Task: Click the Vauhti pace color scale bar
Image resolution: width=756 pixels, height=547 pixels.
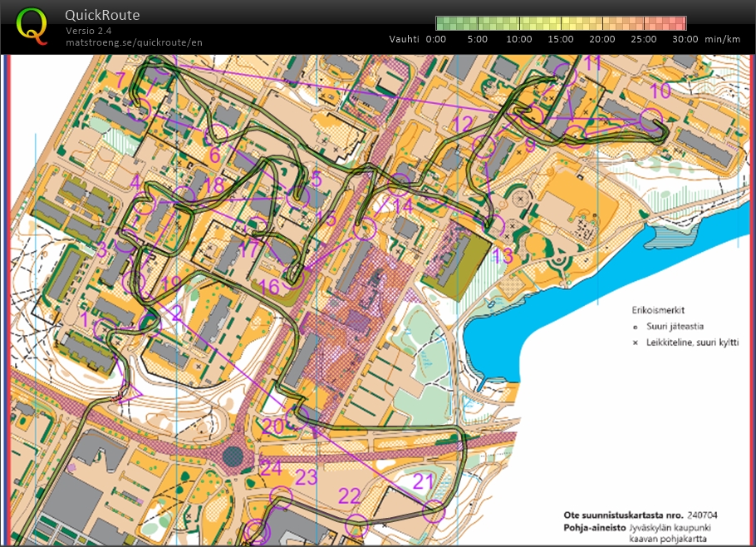Action: [x=562, y=23]
